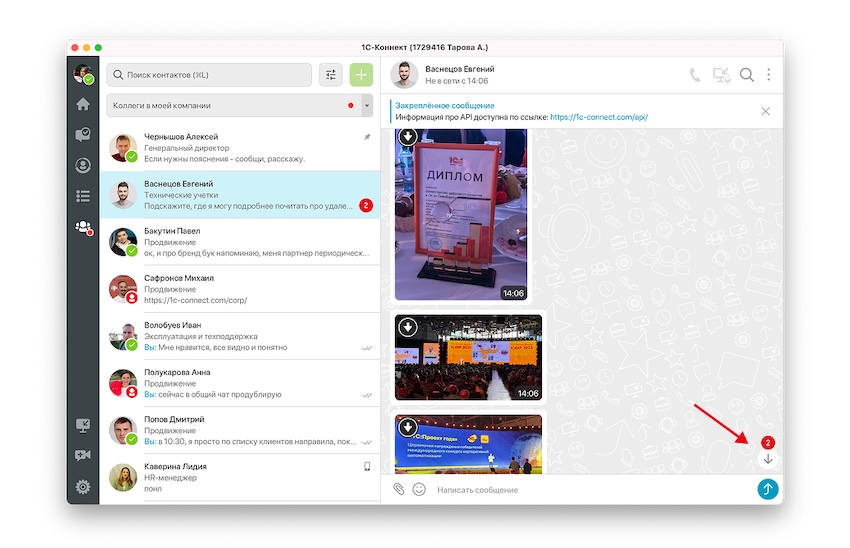Open your profile avatar status menu
Screen dimensions: 850x548
coord(83,74)
